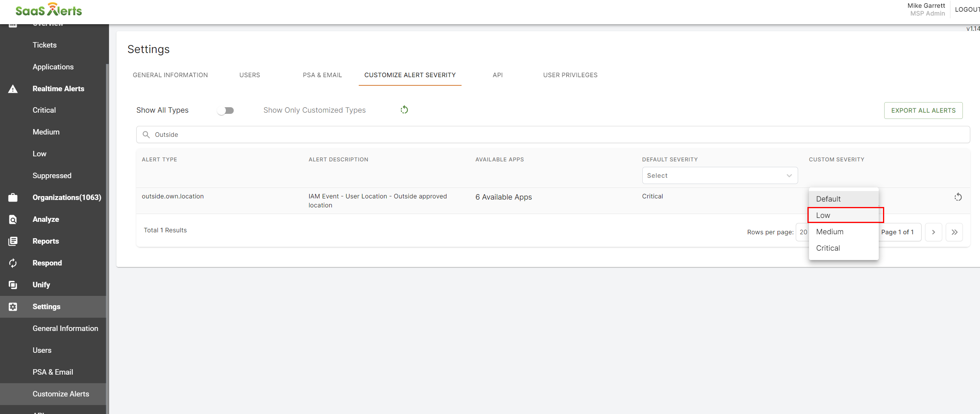Click the Unify overlapping squares icon
This screenshot has width=980, height=414.
point(13,285)
